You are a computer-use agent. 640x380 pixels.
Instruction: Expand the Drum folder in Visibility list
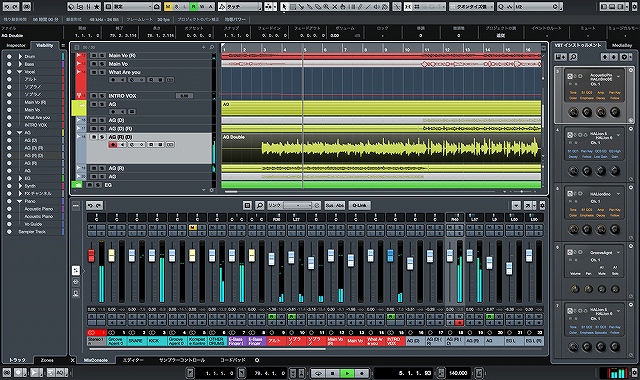point(20,56)
